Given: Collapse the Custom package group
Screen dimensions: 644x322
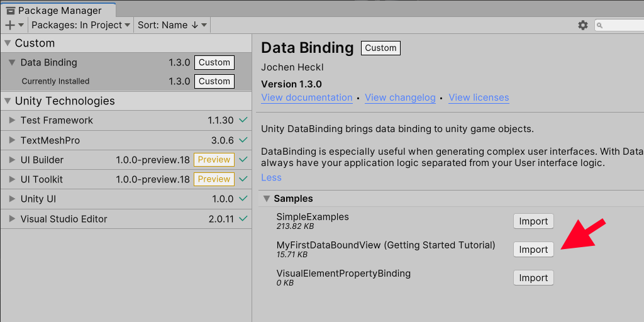Looking at the screenshot, I should (x=8, y=43).
